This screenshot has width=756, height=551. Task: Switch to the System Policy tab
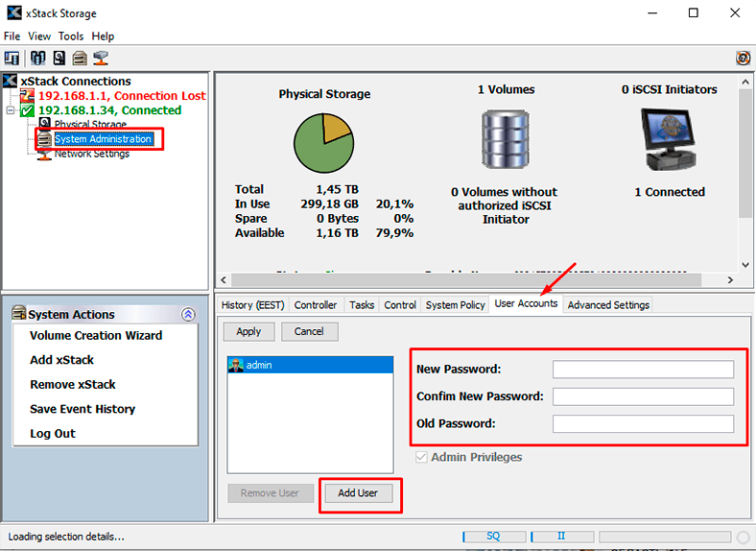pyautogui.click(x=455, y=305)
